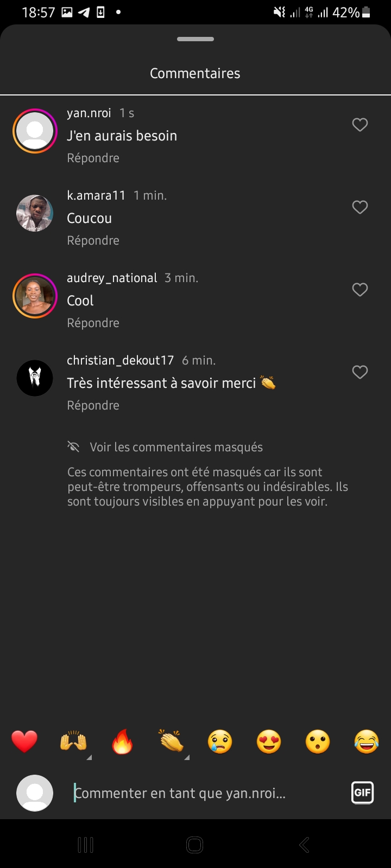Toggle like on k.amara11's comment

coord(360,207)
